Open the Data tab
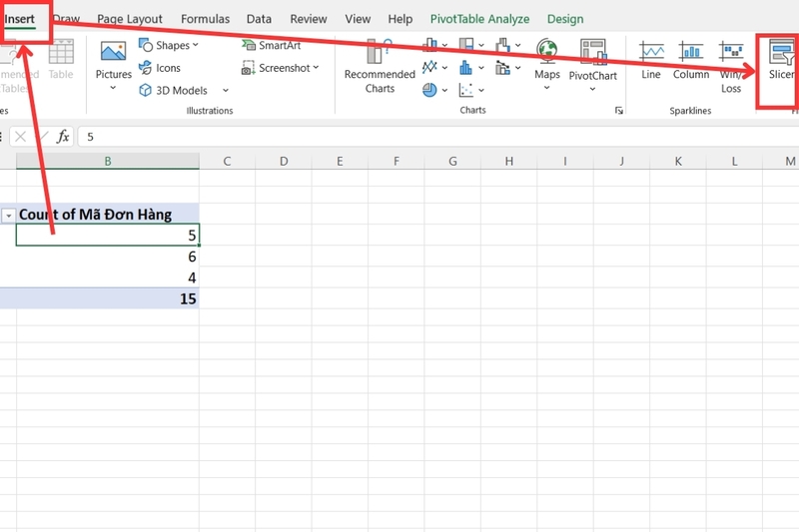 259,19
